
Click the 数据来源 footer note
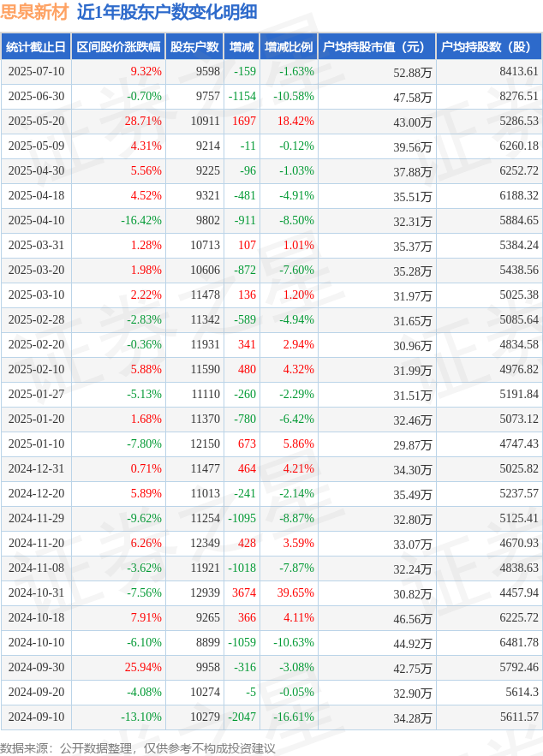pyautogui.click(x=138, y=747)
